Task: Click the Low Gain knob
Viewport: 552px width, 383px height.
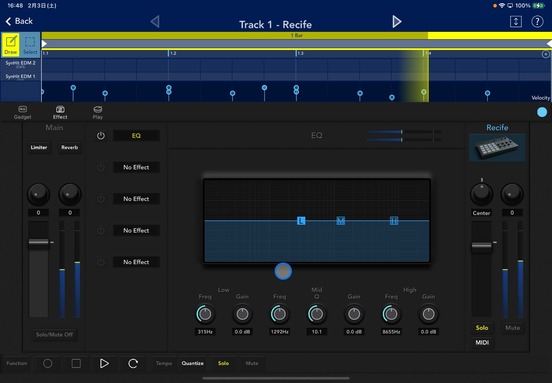Action: (x=242, y=314)
